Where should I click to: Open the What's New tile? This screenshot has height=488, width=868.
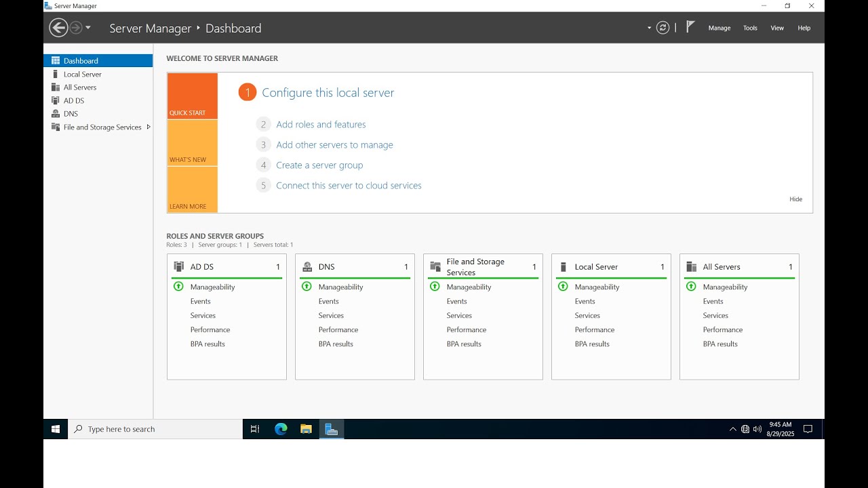(193, 143)
